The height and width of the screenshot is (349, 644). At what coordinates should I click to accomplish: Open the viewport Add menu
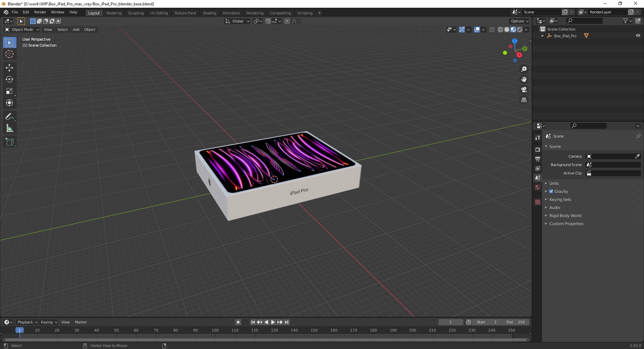[x=76, y=30]
